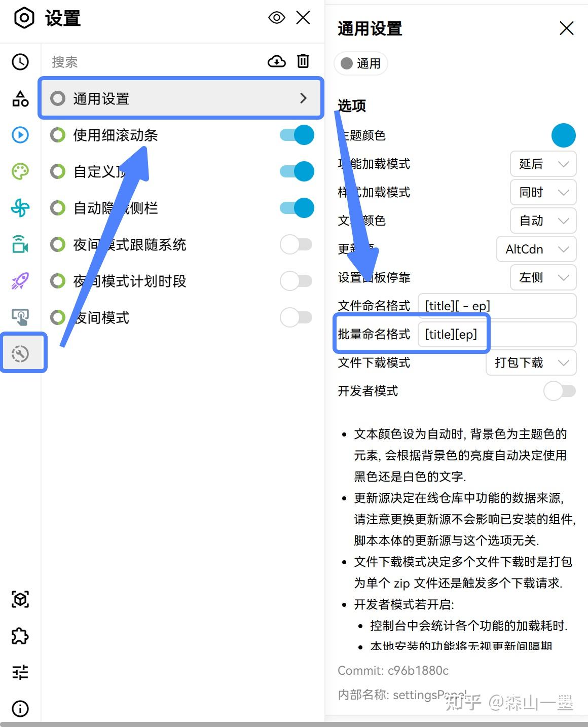Image resolution: width=588 pixels, height=727 pixels.
Task: Open the 文件下载模式 打包下载 dropdown
Action: pyautogui.click(x=531, y=362)
